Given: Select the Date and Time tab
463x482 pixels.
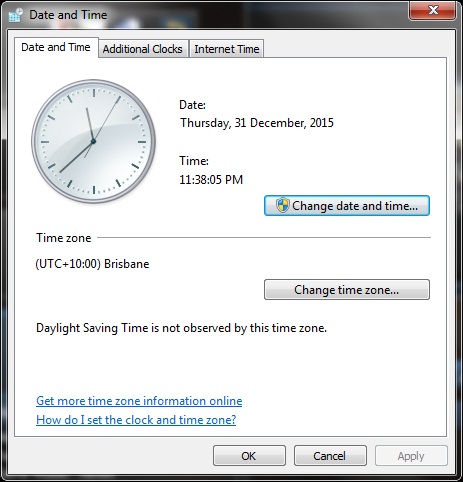Looking at the screenshot, I should [56, 47].
